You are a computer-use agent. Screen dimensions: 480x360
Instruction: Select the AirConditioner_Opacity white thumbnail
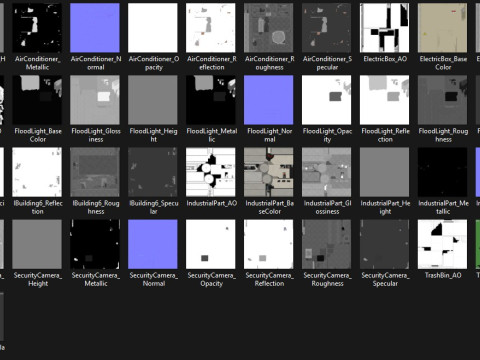point(153,28)
